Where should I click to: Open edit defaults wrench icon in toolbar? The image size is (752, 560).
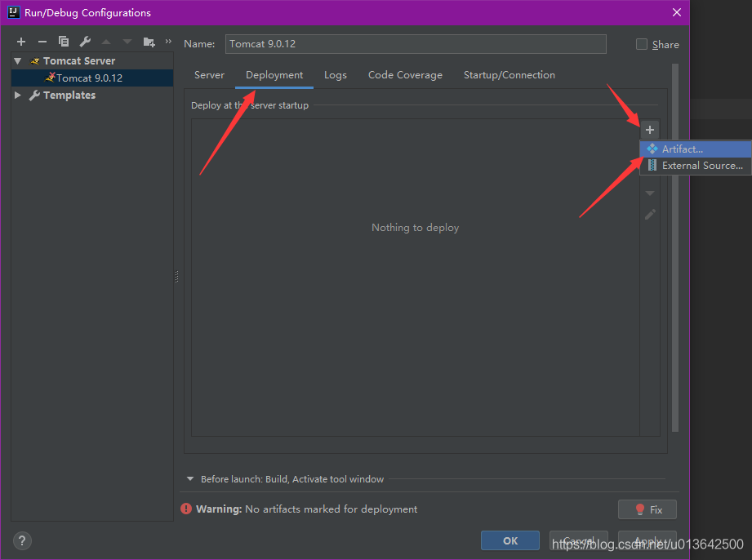85,42
